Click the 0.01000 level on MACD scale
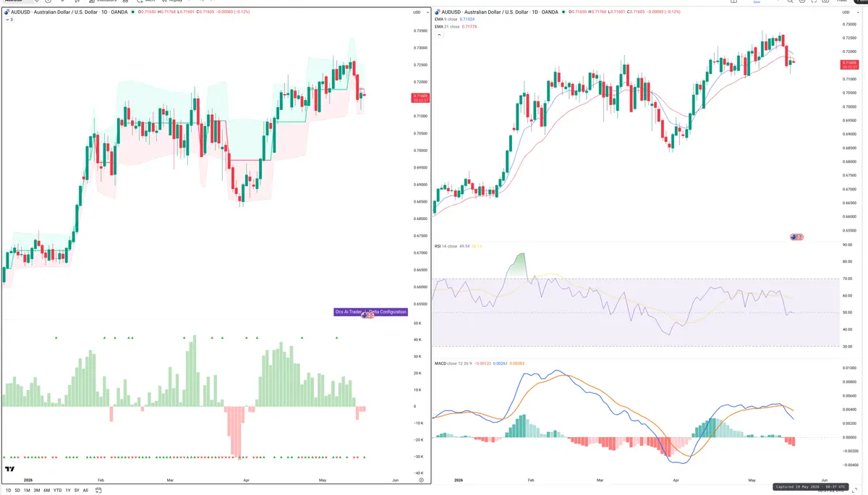 pyautogui.click(x=848, y=368)
